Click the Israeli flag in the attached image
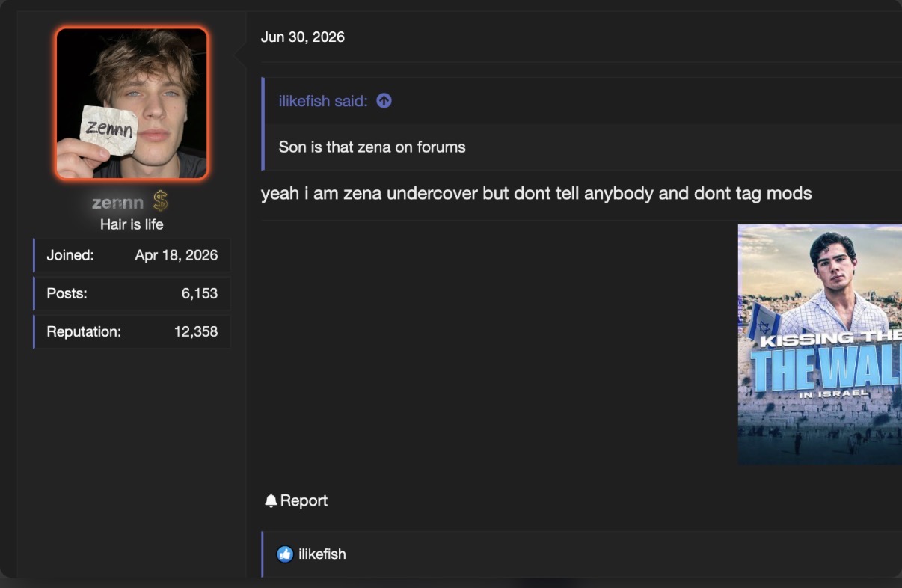Viewport: 902px width, 588px height. pyautogui.click(x=764, y=320)
